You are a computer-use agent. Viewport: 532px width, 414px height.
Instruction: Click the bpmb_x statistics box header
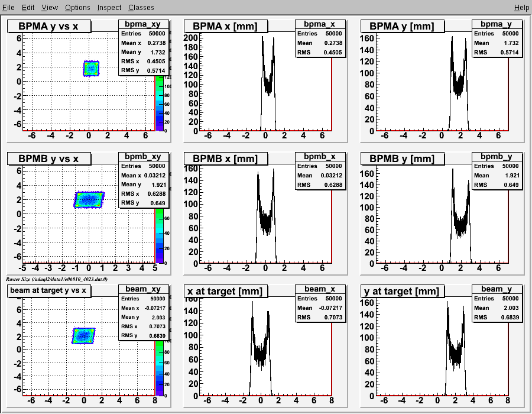click(320, 157)
